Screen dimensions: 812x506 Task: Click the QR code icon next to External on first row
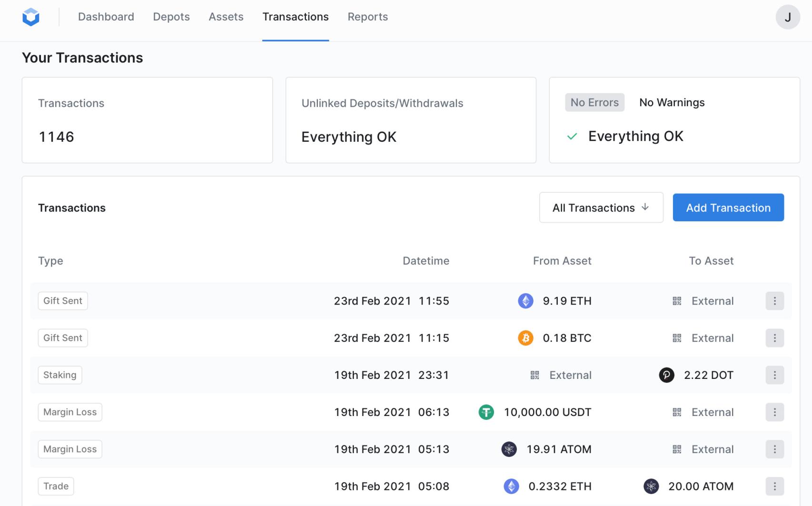coord(676,301)
